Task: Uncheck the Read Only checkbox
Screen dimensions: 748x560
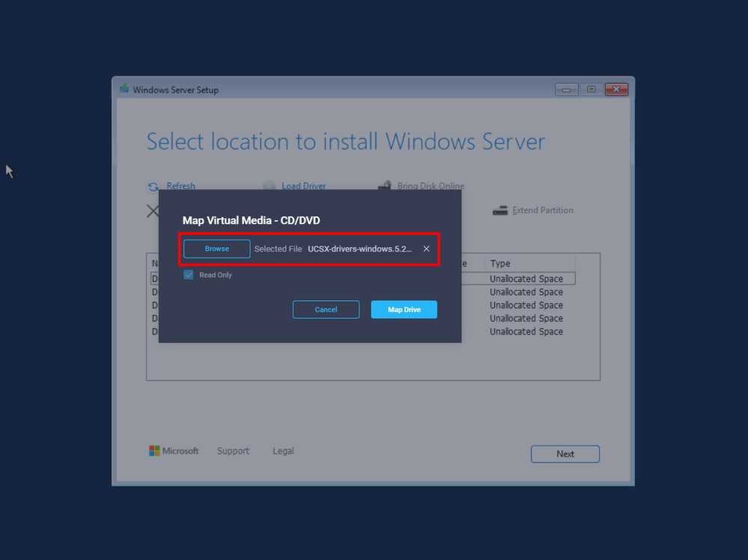Action: tap(188, 275)
